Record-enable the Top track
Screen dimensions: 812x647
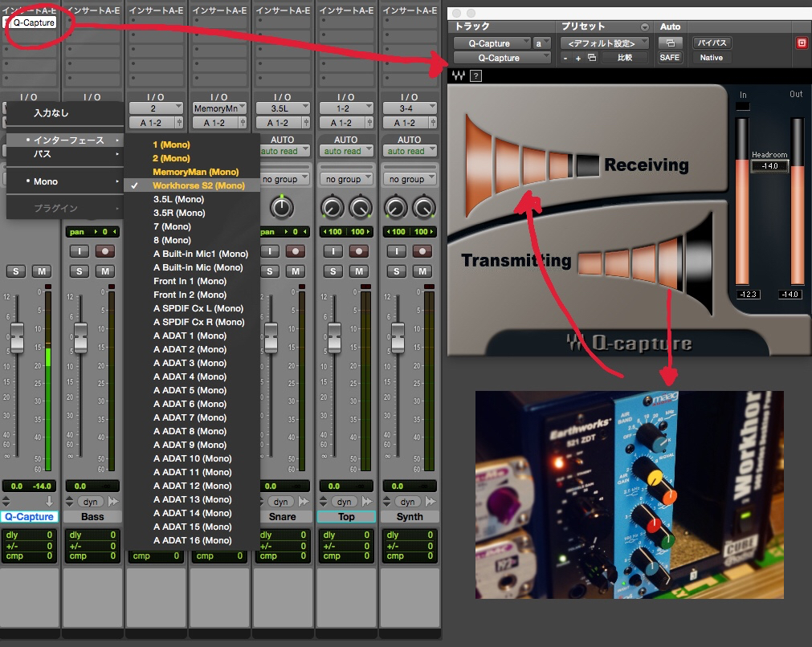(359, 251)
